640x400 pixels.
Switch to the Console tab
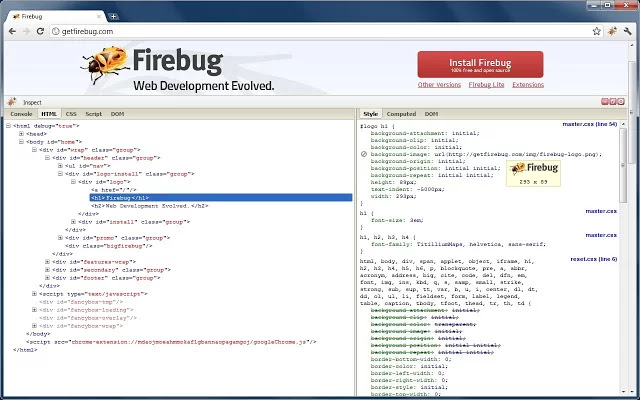(21, 114)
